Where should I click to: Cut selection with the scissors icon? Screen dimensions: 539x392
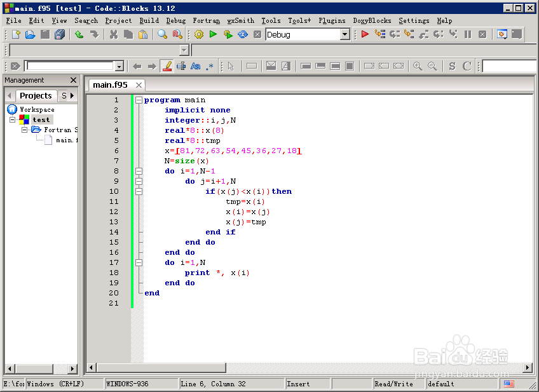pos(113,34)
